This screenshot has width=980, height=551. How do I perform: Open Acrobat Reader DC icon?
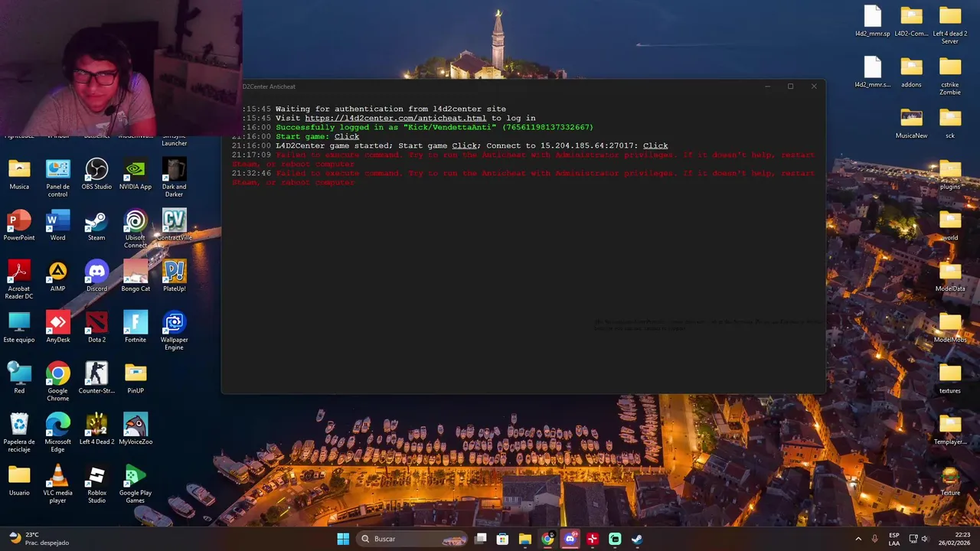[x=19, y=279]
